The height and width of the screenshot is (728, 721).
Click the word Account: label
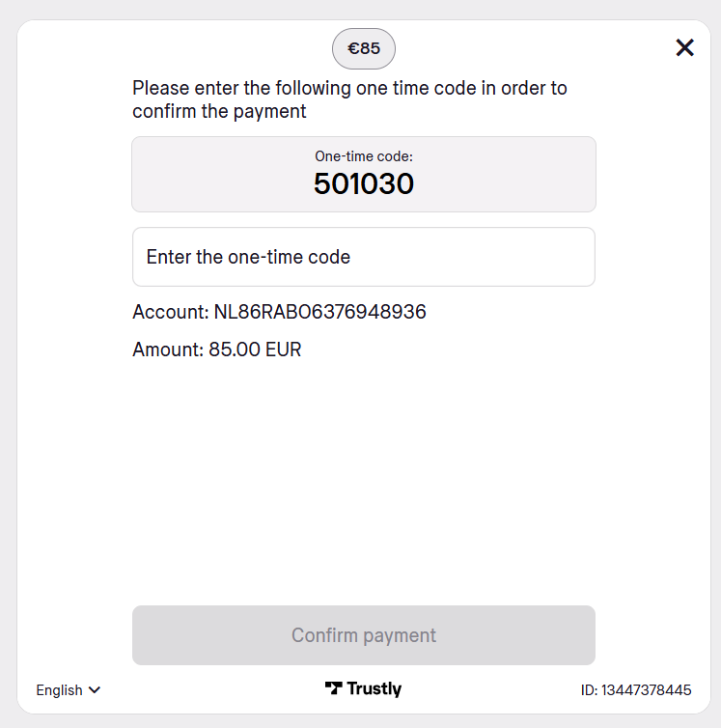pos(171,312)
